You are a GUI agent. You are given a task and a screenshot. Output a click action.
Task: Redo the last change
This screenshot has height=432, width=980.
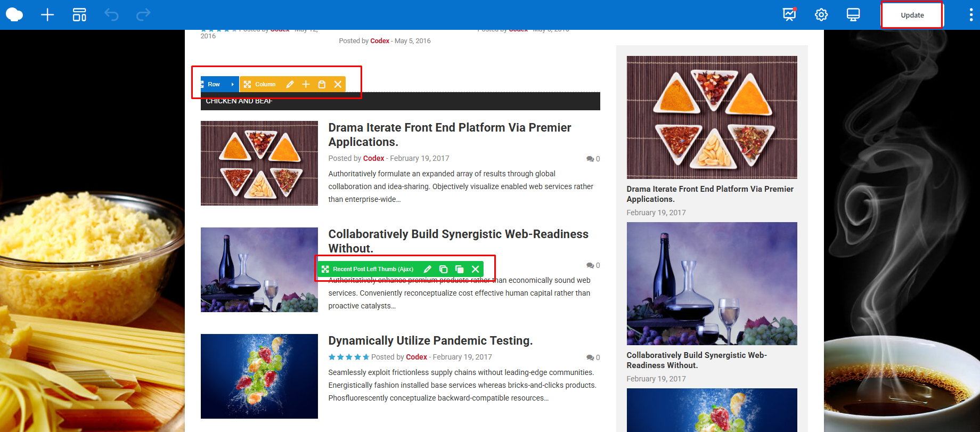pyautogui.click(x=143, y=15)
